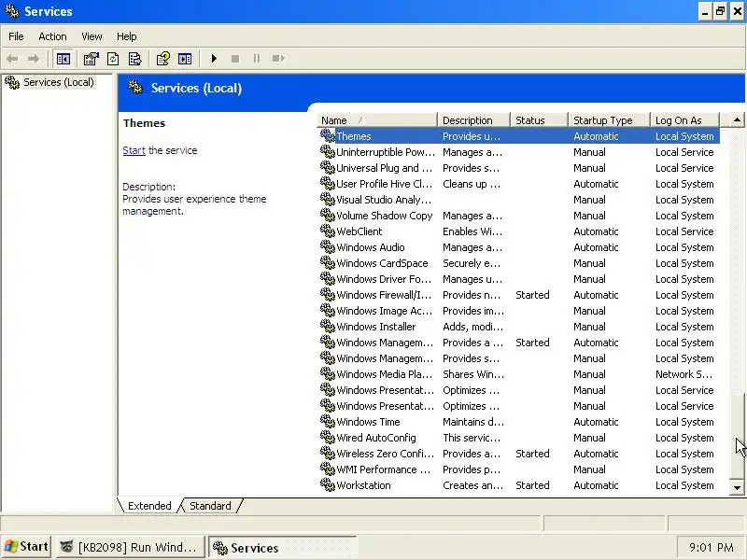Click the Services icon in the title bar
The width and height of the screenshot is (747, 560).
(12, 10)
